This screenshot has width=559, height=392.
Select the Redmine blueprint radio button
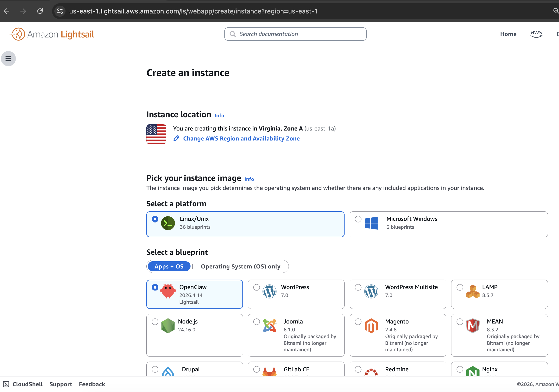[358, 369]
